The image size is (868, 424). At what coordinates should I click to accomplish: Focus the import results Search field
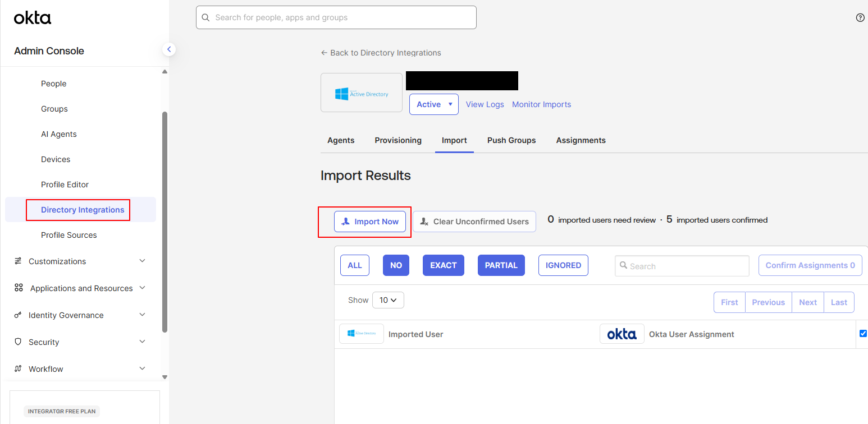[682, 266]
